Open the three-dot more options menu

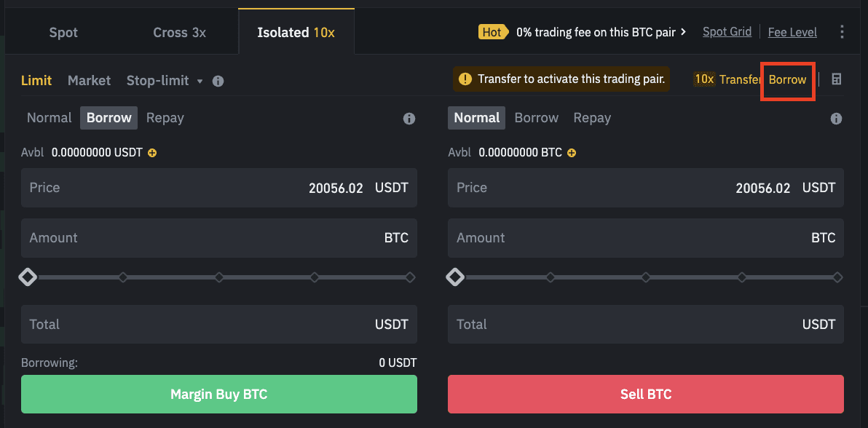[x=842, y=32]
